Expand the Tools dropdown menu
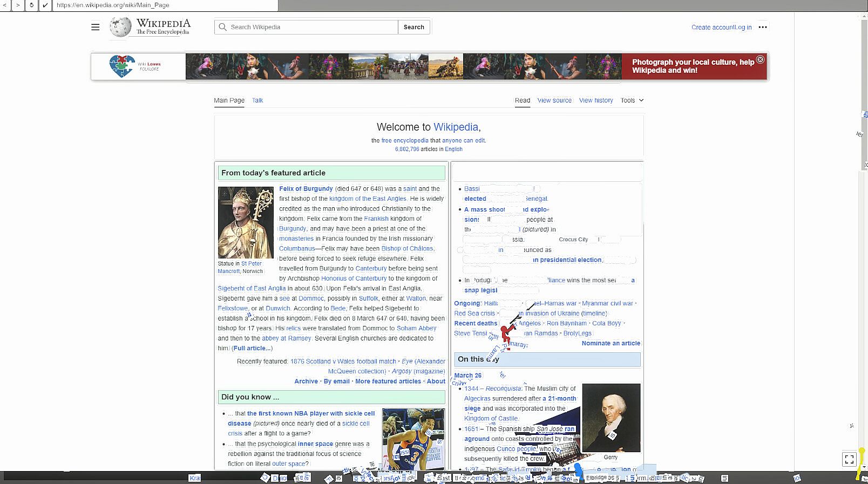The image size is (868, 484). tap(632, 100)
